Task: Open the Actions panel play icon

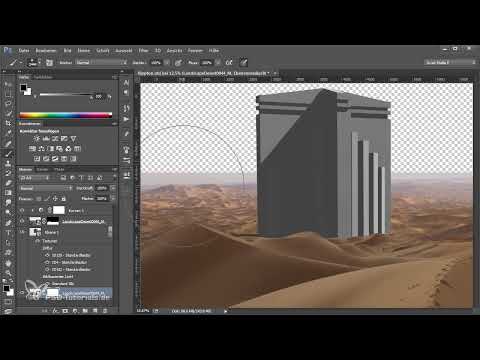Action: tap(126, 119)
